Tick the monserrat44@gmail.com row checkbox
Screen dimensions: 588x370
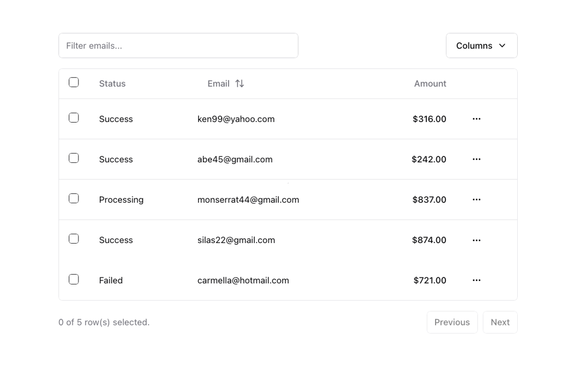click(74, 198)
